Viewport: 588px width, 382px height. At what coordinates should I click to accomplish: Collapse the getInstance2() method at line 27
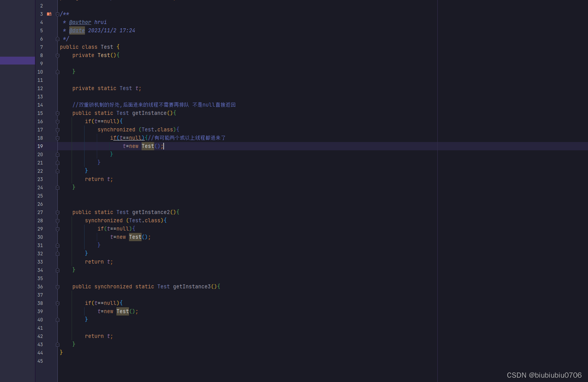57,212
